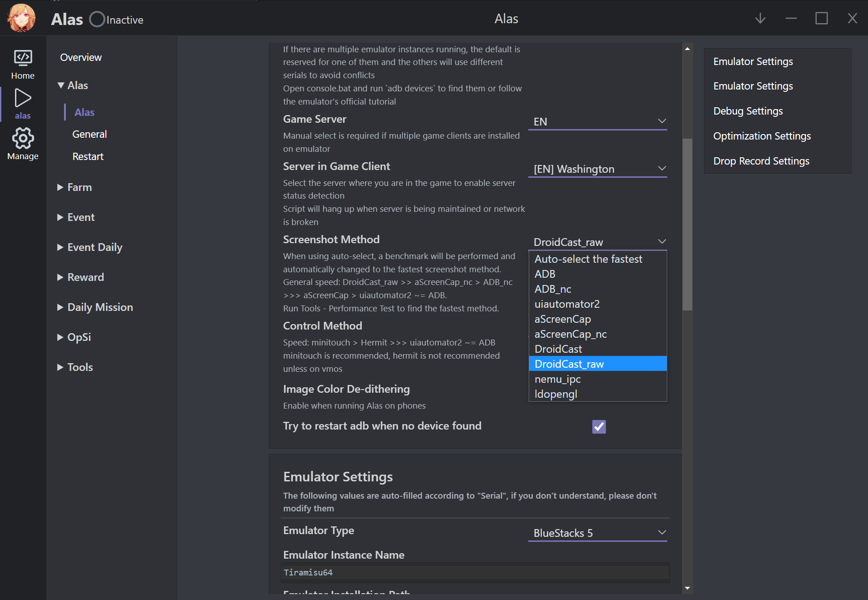Open the Emulator Type dropdown
Screen dimensions: 868x600
[597, 533]
